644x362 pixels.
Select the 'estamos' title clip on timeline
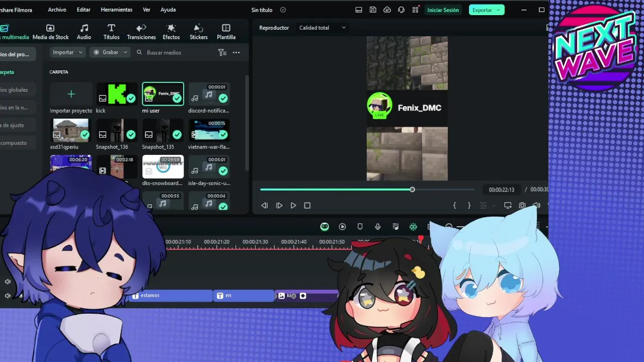172,296
